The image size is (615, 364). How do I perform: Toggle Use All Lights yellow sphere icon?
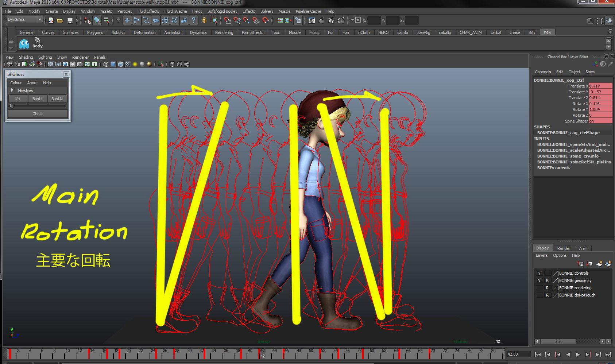coord(135,64)
